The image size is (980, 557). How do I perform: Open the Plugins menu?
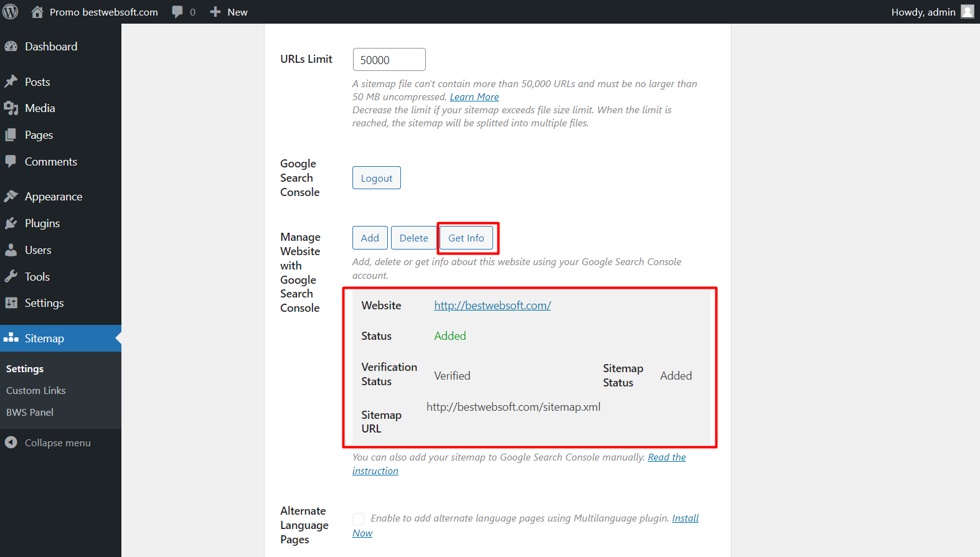60,223
